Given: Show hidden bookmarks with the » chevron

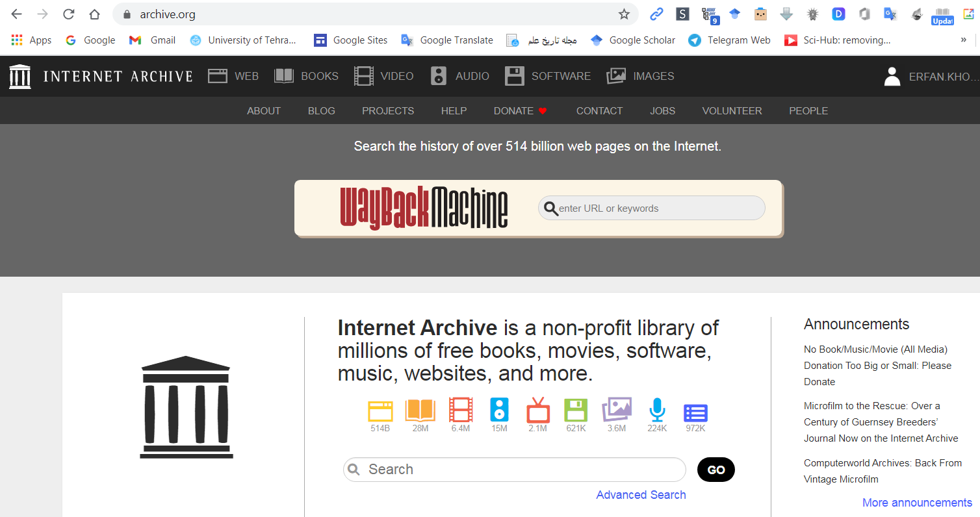Looking at the screenshot, I should (964, 40).
